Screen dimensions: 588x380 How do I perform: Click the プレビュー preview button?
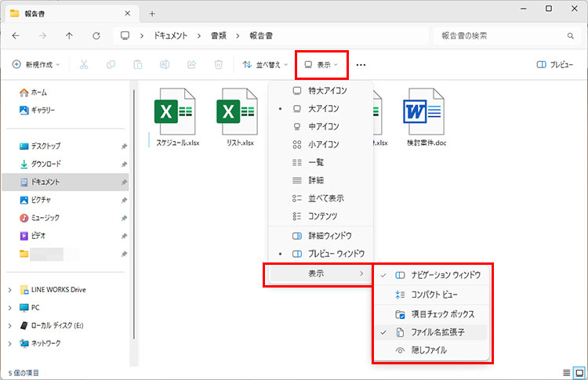tap(554, 65)
